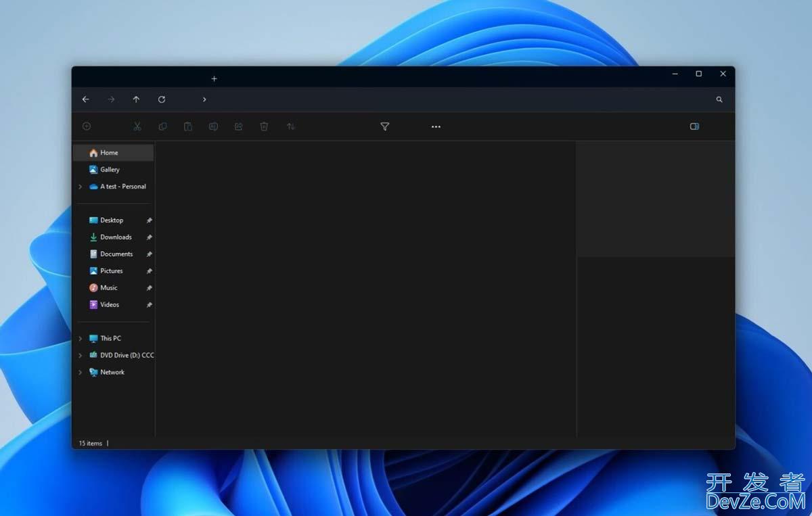Expand the address bar chevron

click(x=204, y=99)
